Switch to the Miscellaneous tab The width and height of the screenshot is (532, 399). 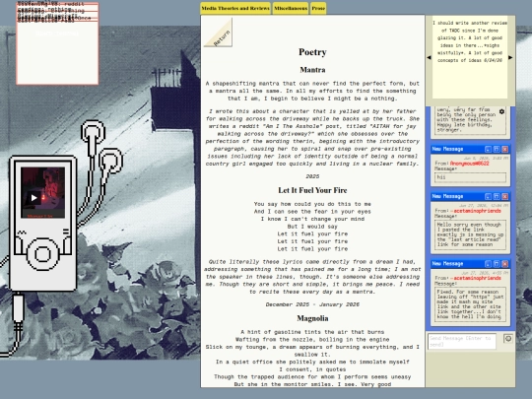point(291,9)
